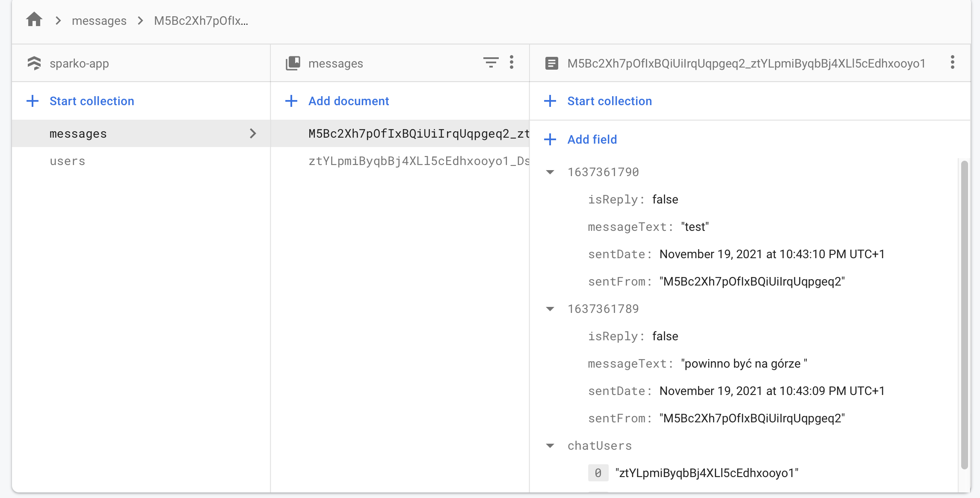
Task: Click plus icon next to Add field
Action: 550,139
